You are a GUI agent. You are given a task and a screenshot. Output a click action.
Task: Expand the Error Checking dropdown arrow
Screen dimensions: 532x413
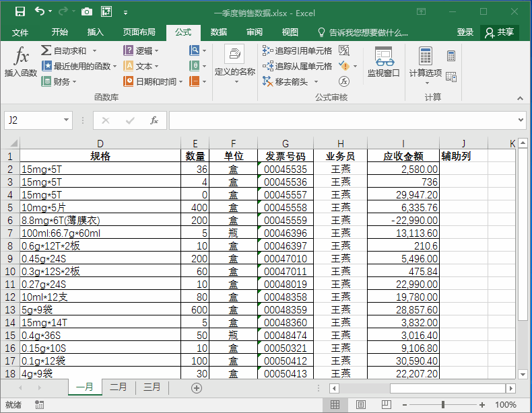click(356, 66)
